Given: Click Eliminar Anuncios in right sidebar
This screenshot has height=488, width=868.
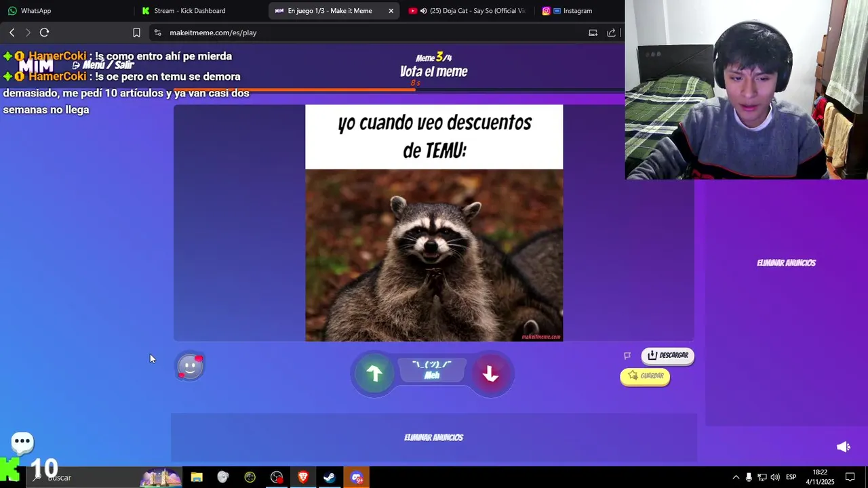Looking at the screenshot, I should point(786,263).
